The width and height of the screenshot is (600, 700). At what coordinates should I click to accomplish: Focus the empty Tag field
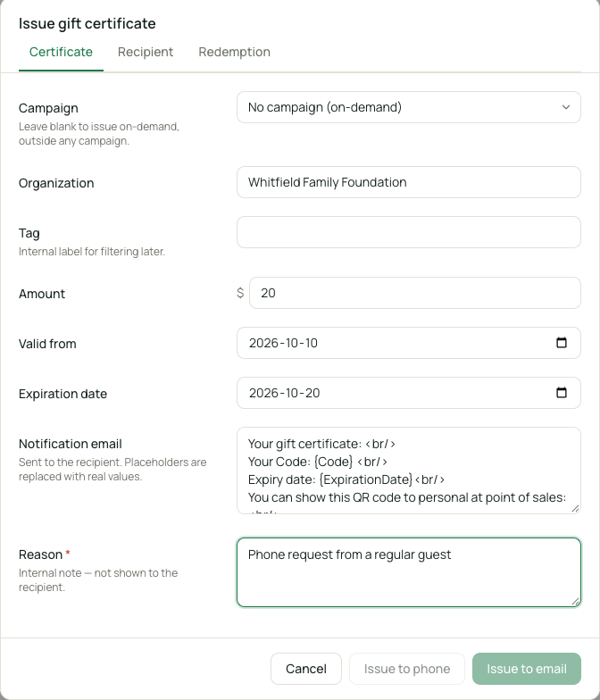[409, 232]
